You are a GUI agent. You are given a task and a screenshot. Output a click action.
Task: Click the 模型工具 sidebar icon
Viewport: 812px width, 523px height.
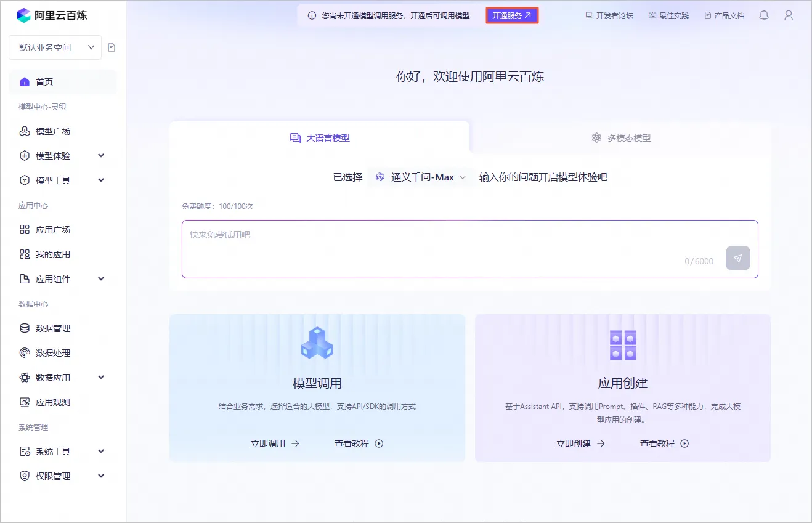[25, 180]
